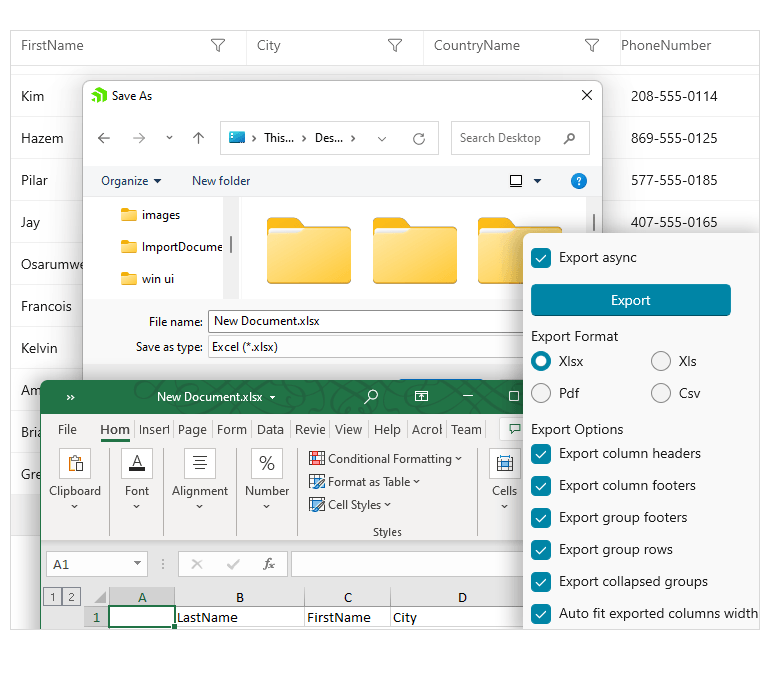The width and height of the screenshot is (770, 690).
Task: Select the Xls export format
Action: [x=661, y=361]
